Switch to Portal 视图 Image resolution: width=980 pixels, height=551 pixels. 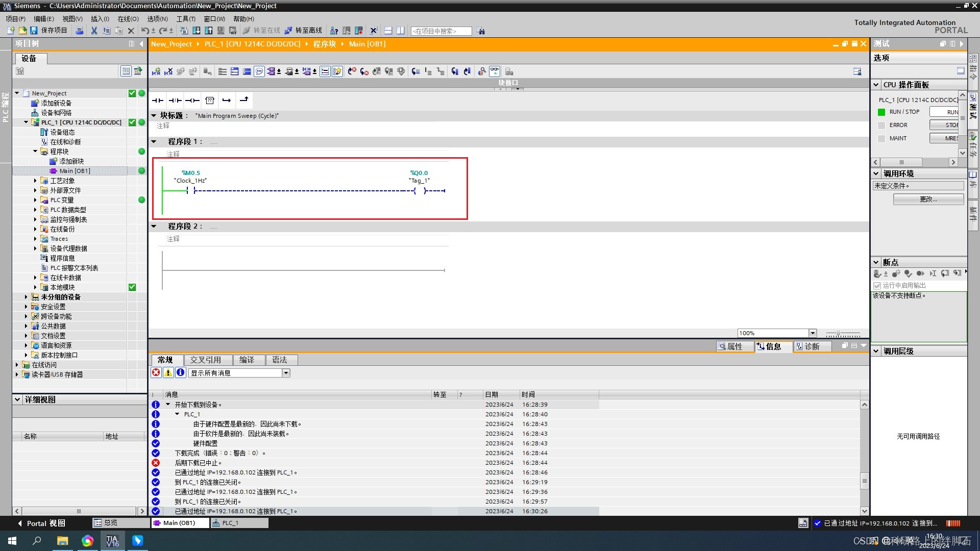click(x=41, y=523)
